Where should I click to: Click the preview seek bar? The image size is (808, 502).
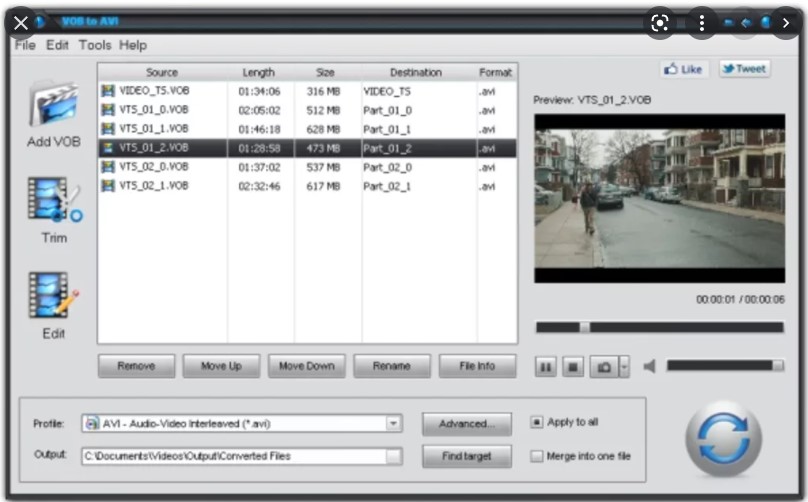(x=660, y=327)
